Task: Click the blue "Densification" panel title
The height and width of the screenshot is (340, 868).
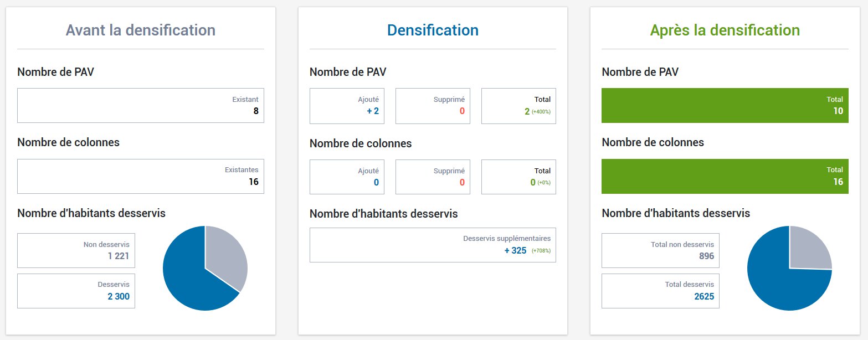Action: 433,30
